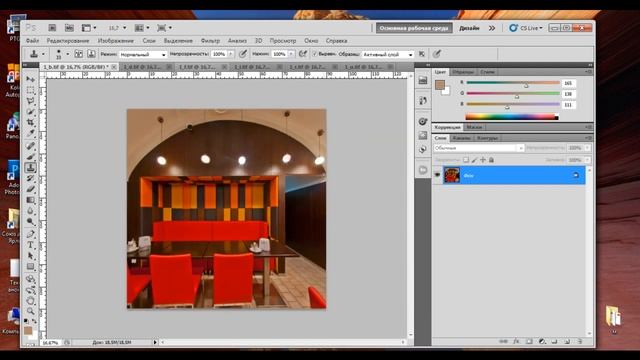Viewport: 640px width, 360px height.
Task: Select the Crop tool
Action: point(31,122)
